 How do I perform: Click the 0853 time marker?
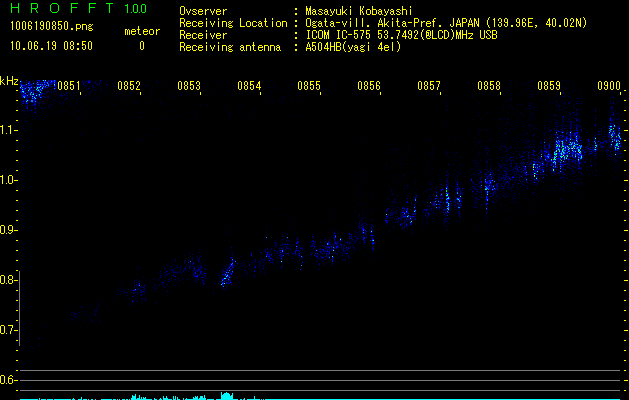coord(189,86)
